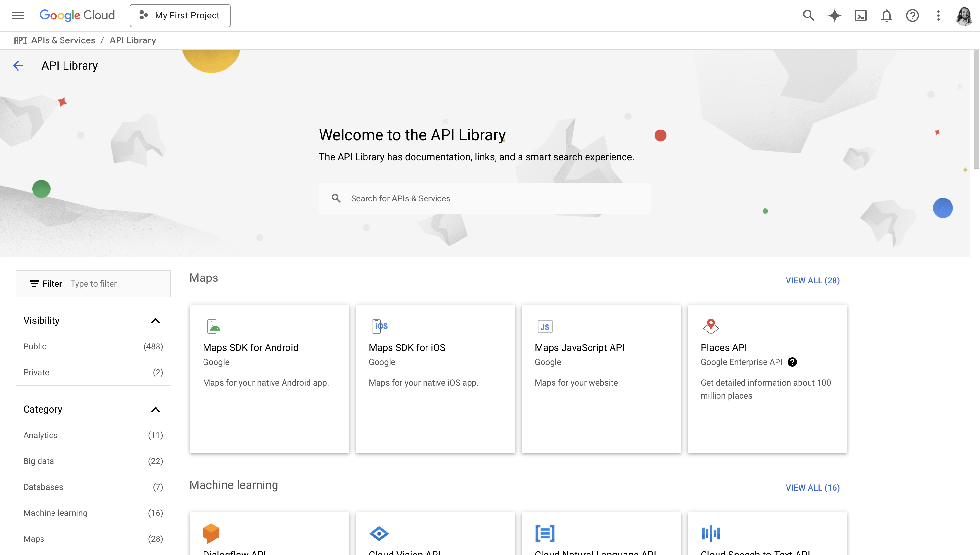Go to APIs & Services breadcrumb
Image resolution: width=980 pixels, height=555 pixels.
(x=63, y=40)
